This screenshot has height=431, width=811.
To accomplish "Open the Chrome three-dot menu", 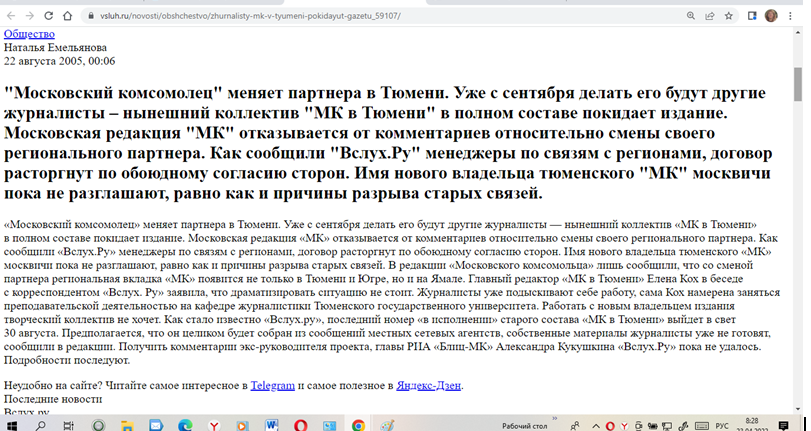I will pyautogui.click(x=790, y=16).
